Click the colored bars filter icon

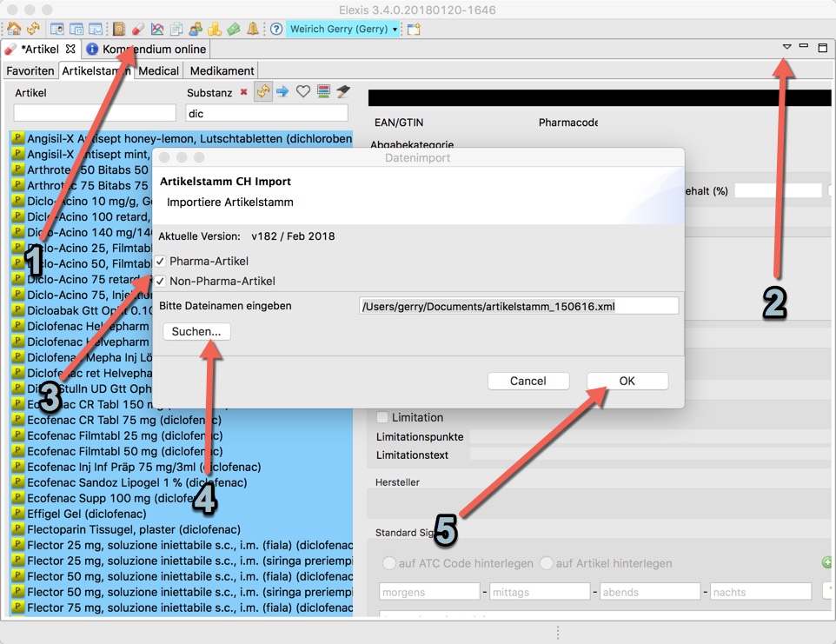click(x=323, y=92)
